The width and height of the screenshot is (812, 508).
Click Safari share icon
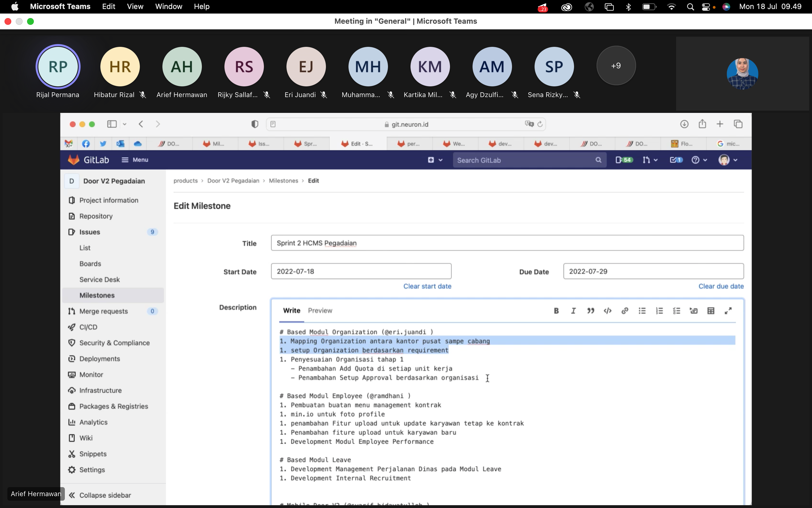(702, 124)
